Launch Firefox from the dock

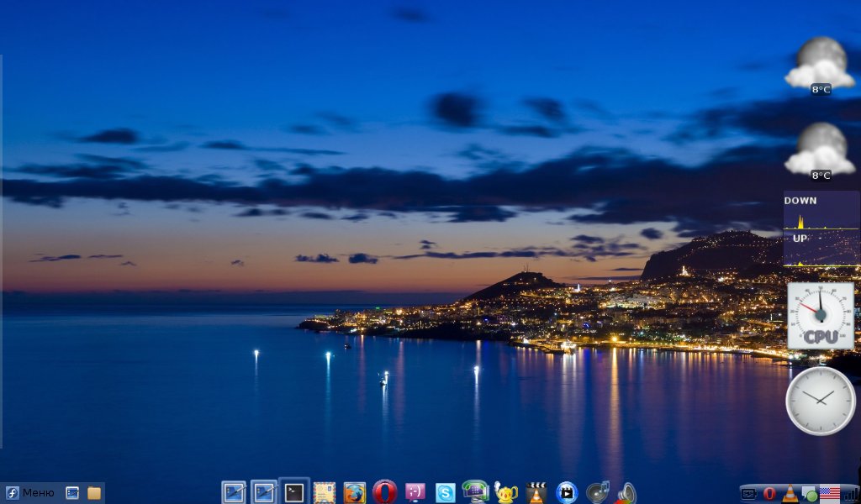tap(355, 492)
